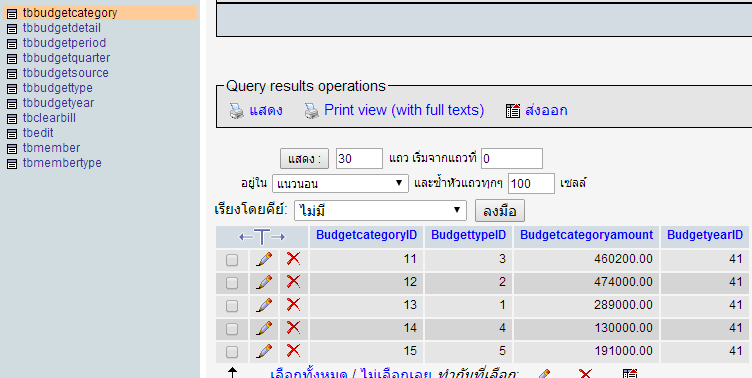Image resolution: width=752 pixels, height=378 pixels.
Task: Click the tbbudgettype table icon
Action: [x=12, y=89]
